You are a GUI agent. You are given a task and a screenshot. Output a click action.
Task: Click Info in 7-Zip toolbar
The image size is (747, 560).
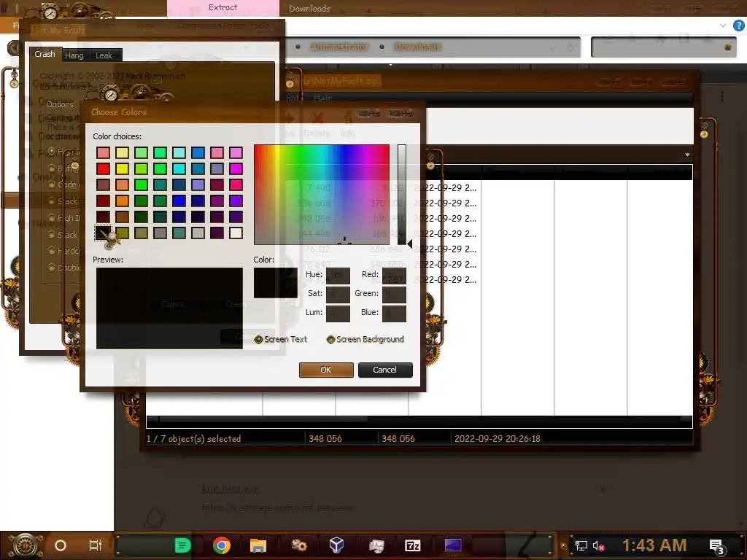pos(348,125)
